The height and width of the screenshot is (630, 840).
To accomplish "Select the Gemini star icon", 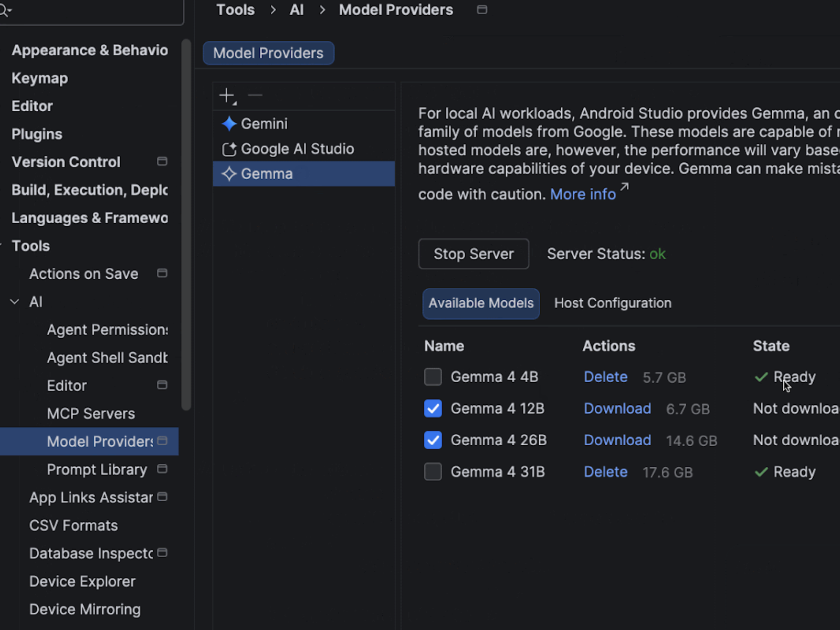I will pyautogui.click(x=229, y=124).
